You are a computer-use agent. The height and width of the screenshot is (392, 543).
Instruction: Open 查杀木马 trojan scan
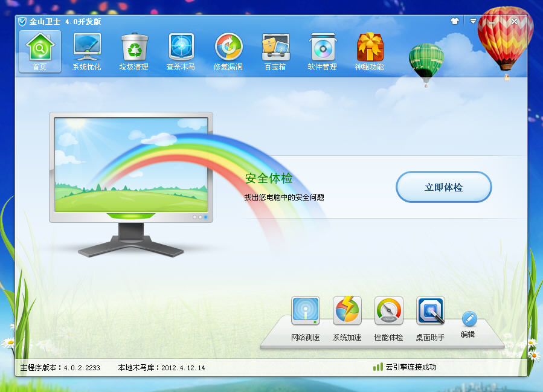[181, 51]
